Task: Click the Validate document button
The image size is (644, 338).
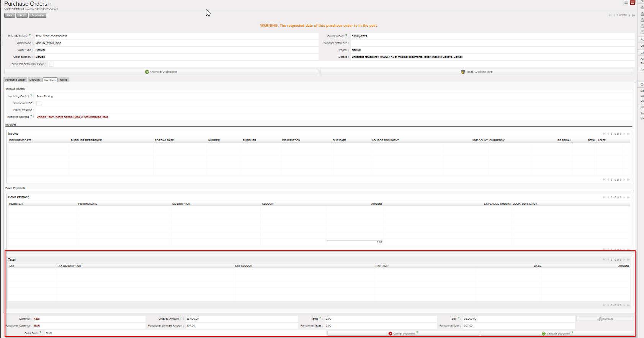Action: click(557, 333)
